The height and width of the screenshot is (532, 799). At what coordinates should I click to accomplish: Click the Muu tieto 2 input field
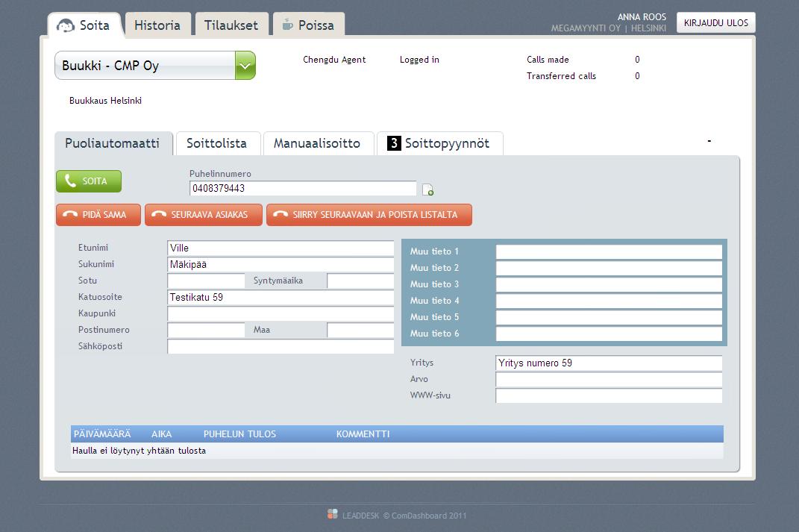pyautogui.click(x=609, y=268)
